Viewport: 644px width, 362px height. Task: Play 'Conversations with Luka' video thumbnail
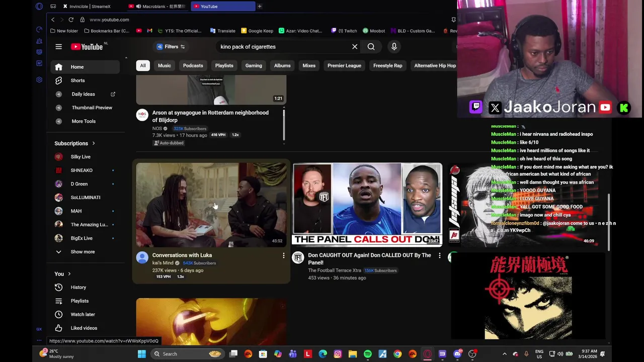tap(211, 205)
